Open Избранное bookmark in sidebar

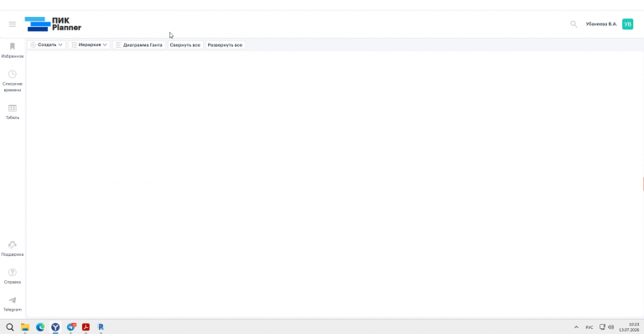click(x=13, y=50)
